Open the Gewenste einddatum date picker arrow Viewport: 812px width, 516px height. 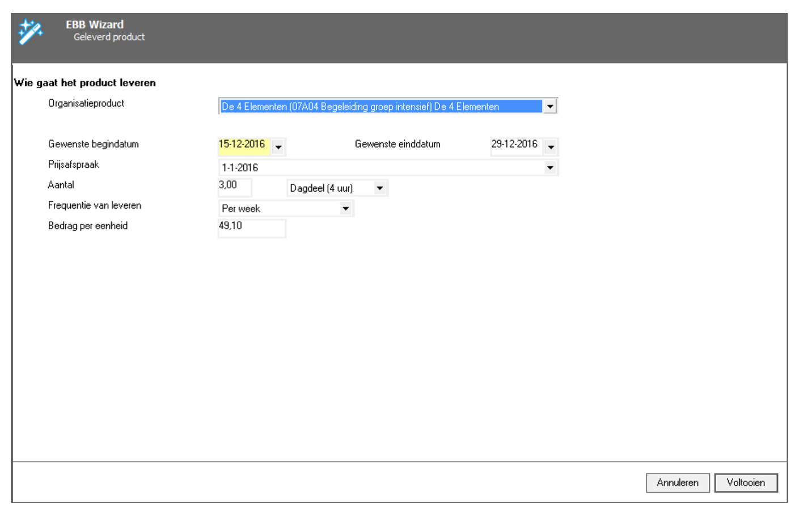550,147
